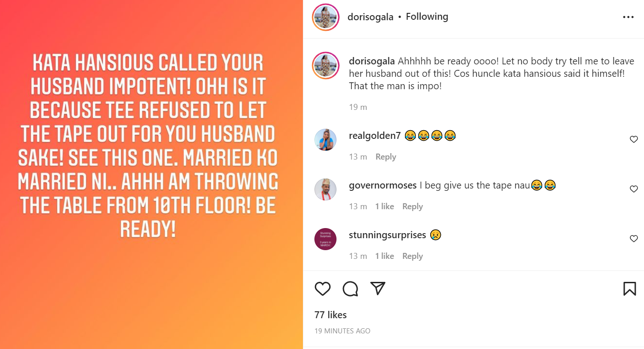Open dorisogala's profile picture in the header
The height and width of the screenshot is (349, 644).
point(325,17)
